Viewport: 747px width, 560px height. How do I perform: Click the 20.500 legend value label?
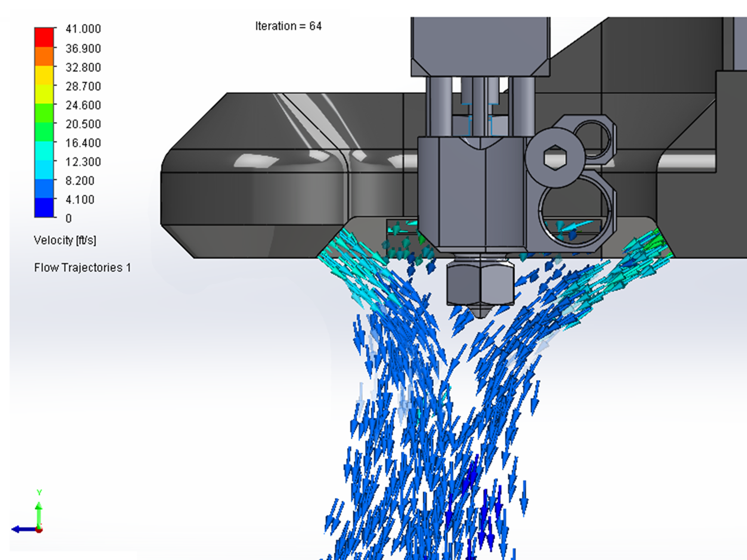[x=83, y=124]
